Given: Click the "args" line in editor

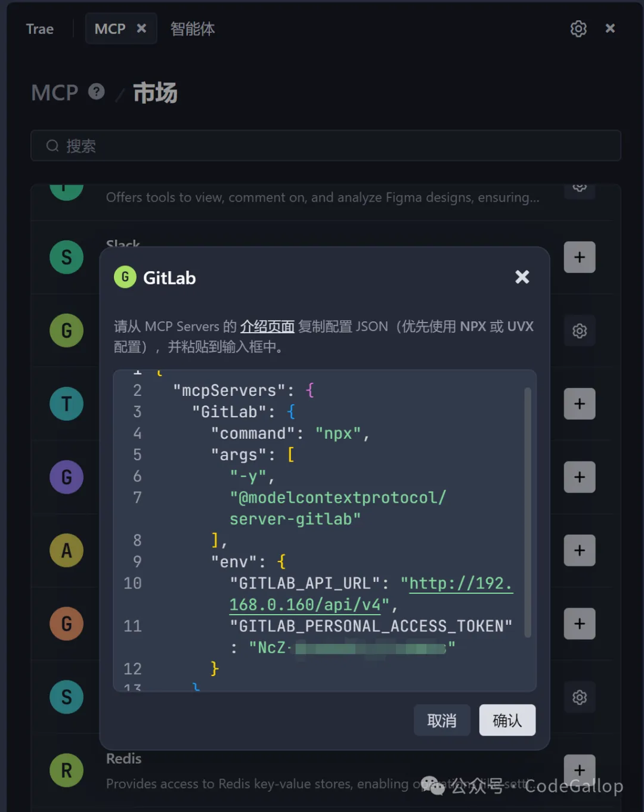Looking at the screenshot, I should (253, 455).
